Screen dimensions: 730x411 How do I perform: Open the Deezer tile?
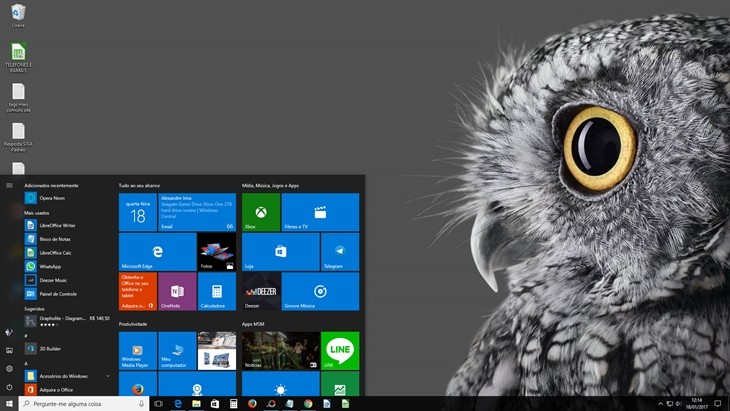coord(261,291)
